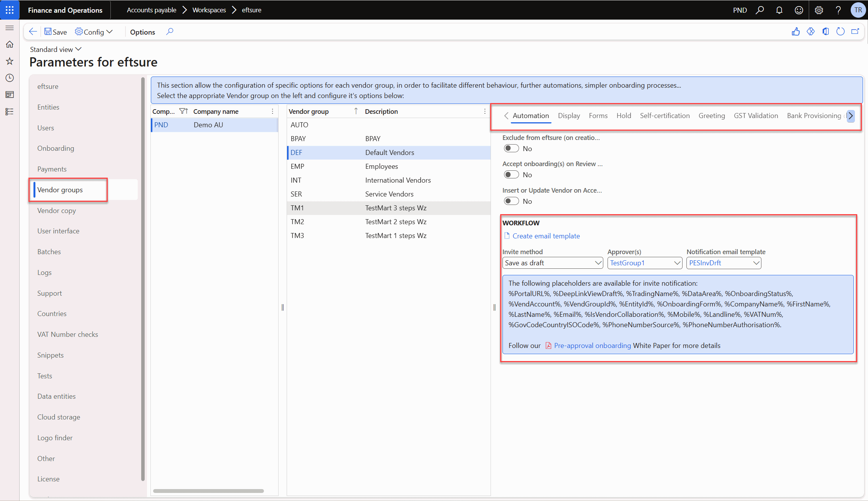This screenshot has width=868, height=501.
Task: Click the action bar search magnifier
Action: (170, 32)
